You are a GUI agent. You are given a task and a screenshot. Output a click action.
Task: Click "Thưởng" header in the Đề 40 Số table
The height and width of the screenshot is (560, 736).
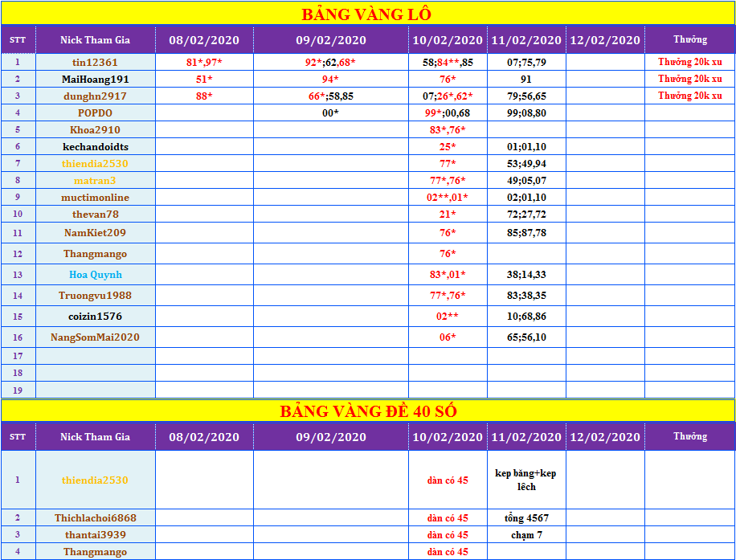[689, 437]
